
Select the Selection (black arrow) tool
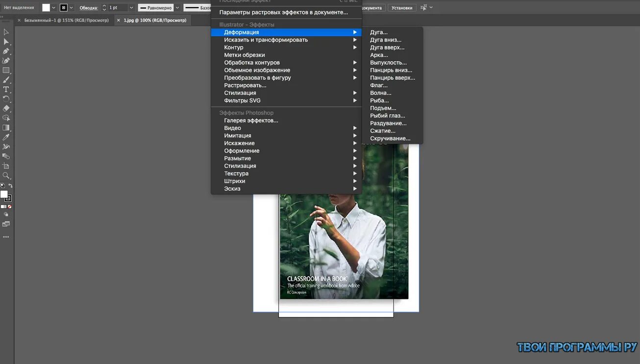pyautogui.click(x=6, y=32)
